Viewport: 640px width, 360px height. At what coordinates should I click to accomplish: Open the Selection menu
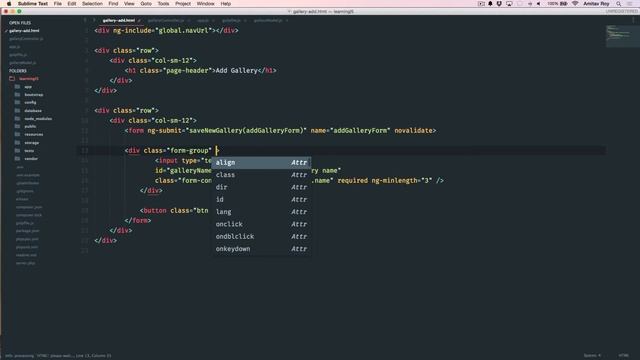(x=92, y=4)
